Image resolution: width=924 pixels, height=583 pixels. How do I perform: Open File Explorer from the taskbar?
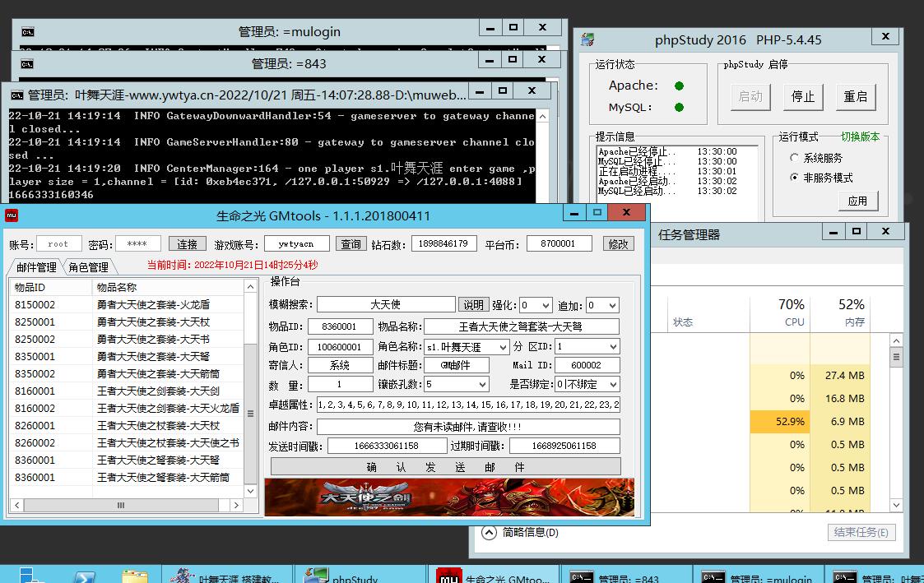click(135, 576)
